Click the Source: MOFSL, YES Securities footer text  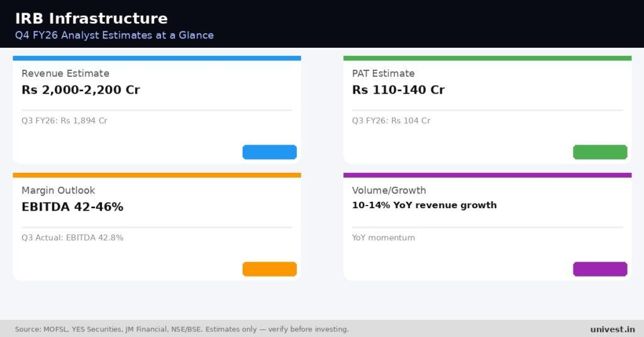click(182, 329)
